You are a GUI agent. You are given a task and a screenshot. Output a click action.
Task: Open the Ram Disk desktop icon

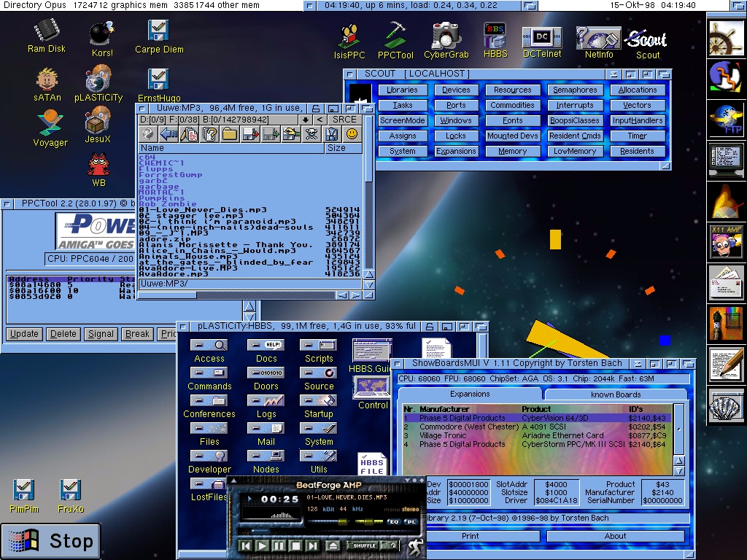click(x=46, y=35)
